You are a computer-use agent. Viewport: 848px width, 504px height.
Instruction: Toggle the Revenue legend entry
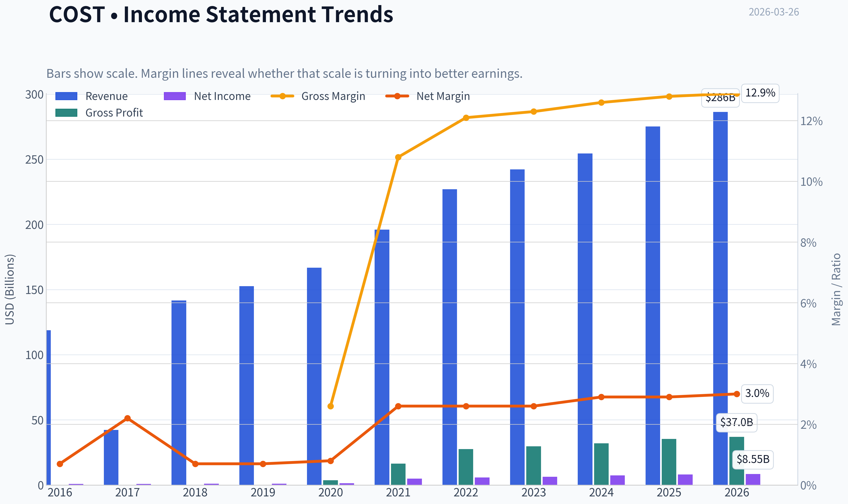[92, 96]
